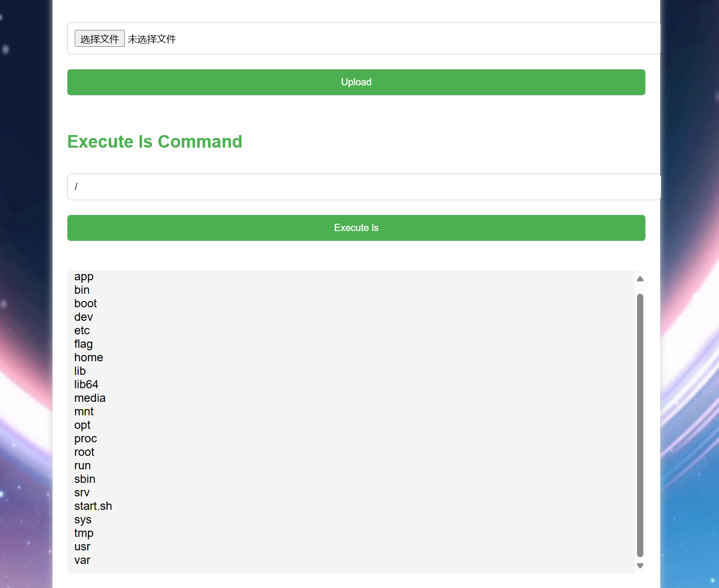
Task: Click the "lib64" entry in output
Action: (86, 384)
